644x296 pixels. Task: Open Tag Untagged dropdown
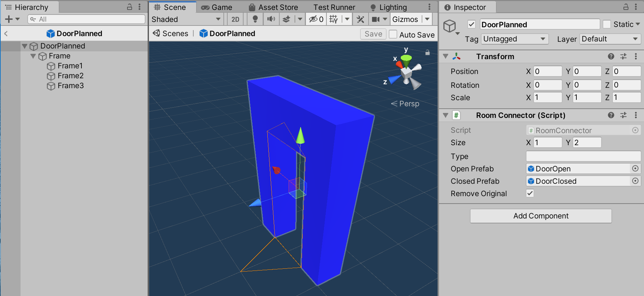coord(515,39)
